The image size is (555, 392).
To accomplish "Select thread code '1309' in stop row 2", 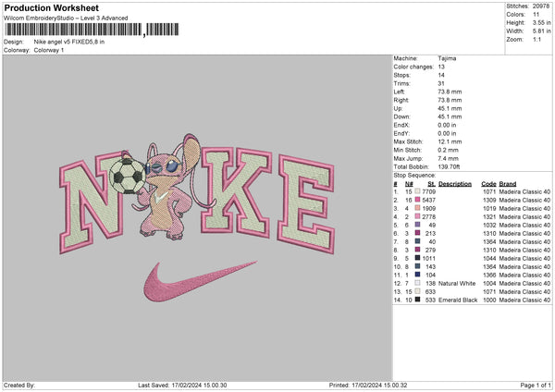I will tap(489, 200).
